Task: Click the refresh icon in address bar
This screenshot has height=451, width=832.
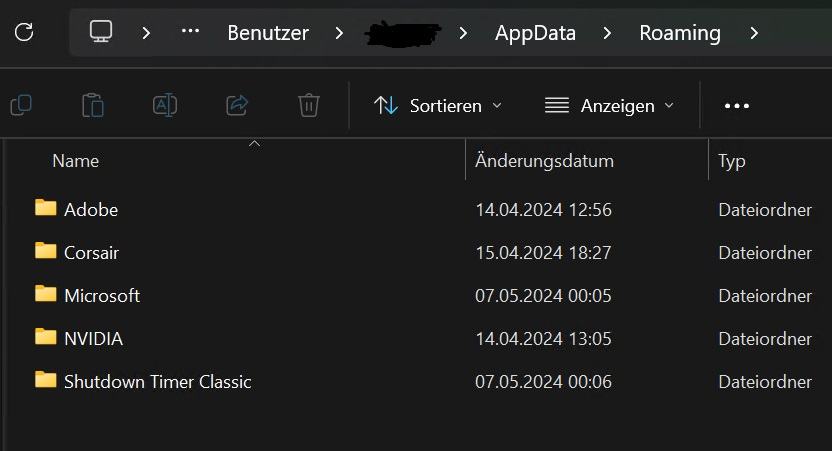Action: [x=24, y=32]
